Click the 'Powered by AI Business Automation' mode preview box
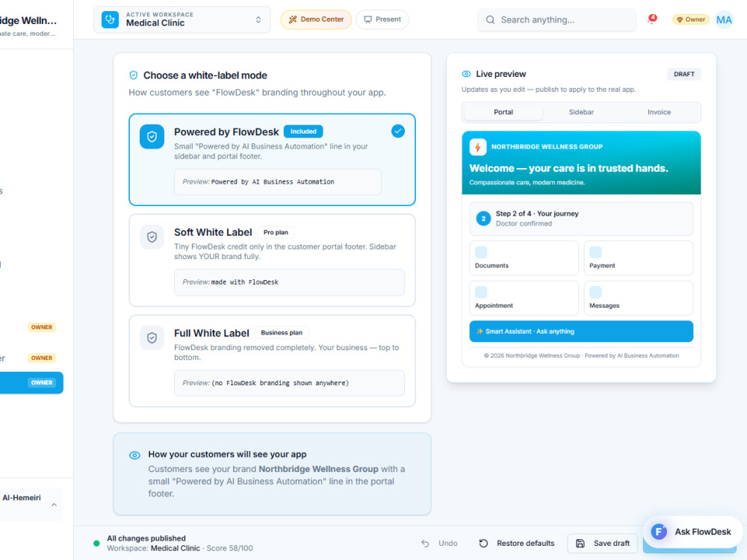747x560 pixels. click(x=278, y=182)
